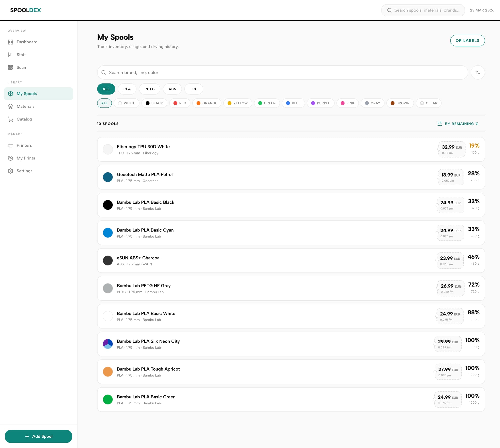Open the Printers management page
Screen dimensions: 500x448
click(x=24, y=145)
